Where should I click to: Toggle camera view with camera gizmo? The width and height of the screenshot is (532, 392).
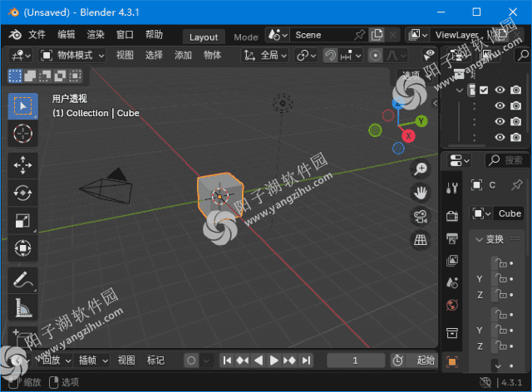tap(421, 216)
